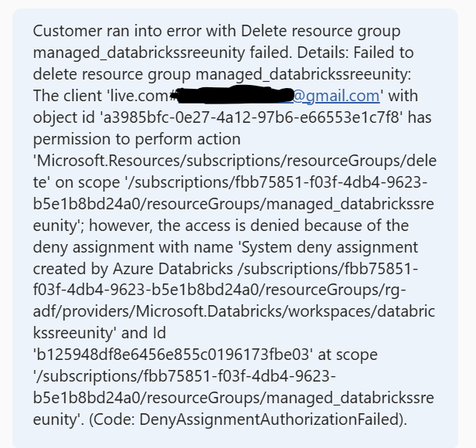Open the @gmail.com email link
The height and width of the screenshot is (448, 476).
(x=337, y=96)
